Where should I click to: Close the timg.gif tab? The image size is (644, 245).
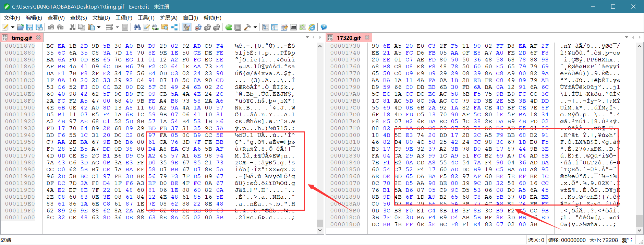(x=38, y=37)
